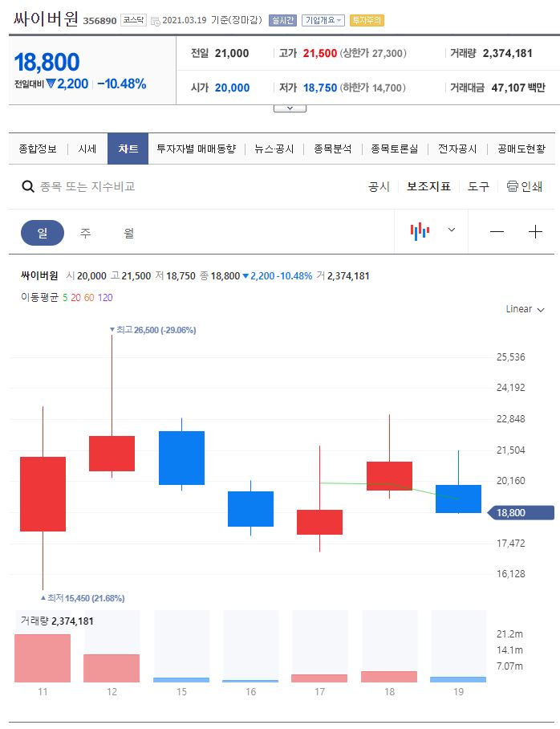Open chart type dropdown chevron
Screen dimensions: 560x729
click(x=451, y=230)
